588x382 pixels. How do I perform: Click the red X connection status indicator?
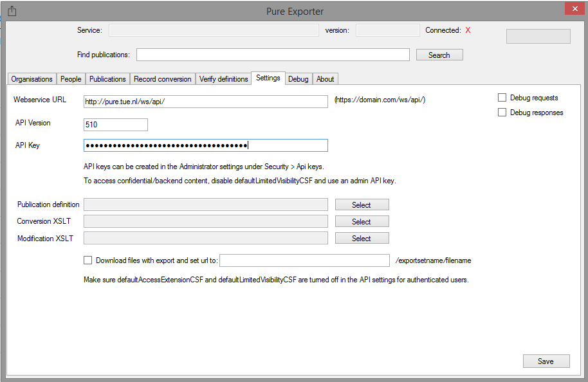coord(468,30)
